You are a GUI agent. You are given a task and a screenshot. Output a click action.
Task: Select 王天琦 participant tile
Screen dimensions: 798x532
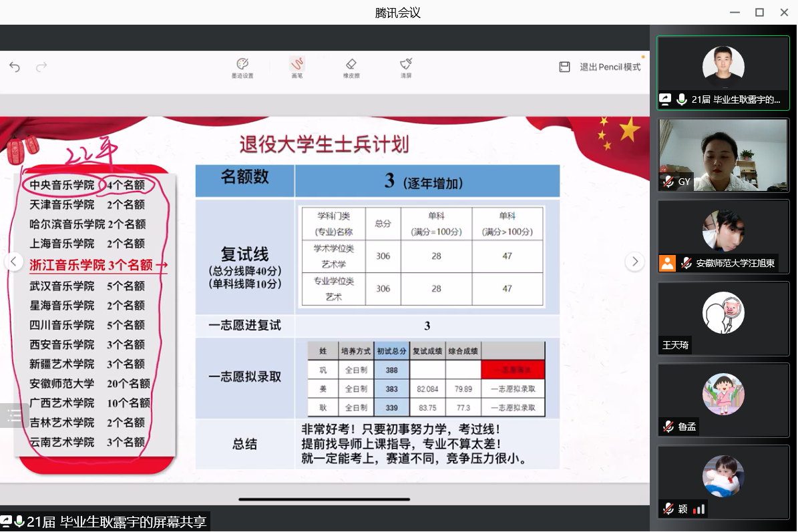click(723, 317)
